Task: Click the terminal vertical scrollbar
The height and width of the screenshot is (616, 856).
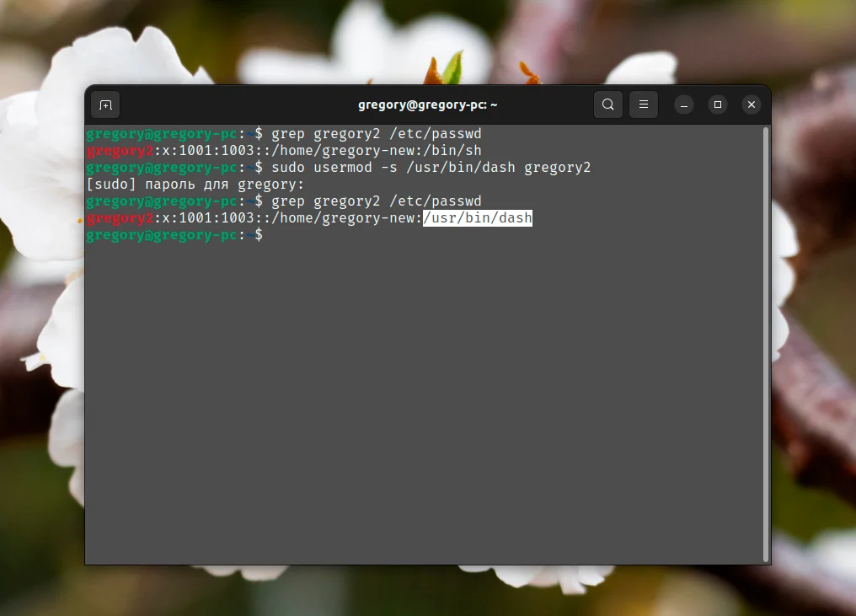Action: coord(766,344)
